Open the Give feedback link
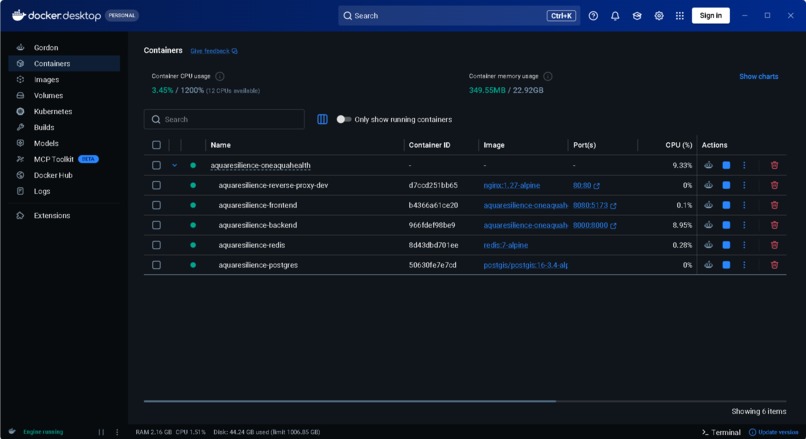 (214, 51)
